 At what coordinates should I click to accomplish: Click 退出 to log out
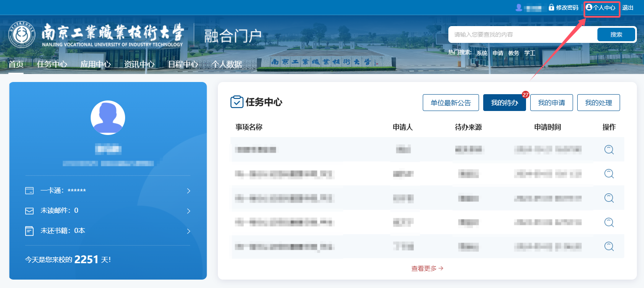click(628, 8)
